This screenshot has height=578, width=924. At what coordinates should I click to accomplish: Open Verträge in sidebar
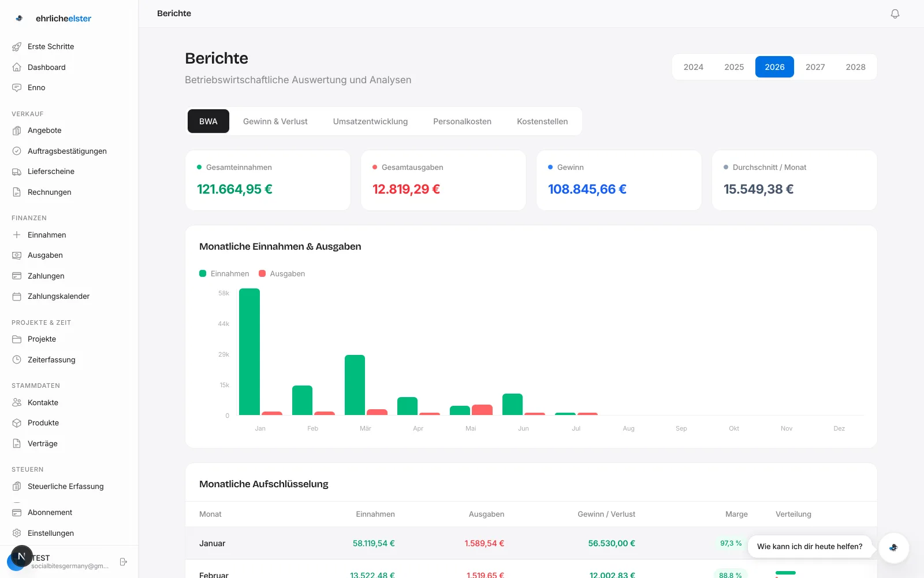click(43, 443)
